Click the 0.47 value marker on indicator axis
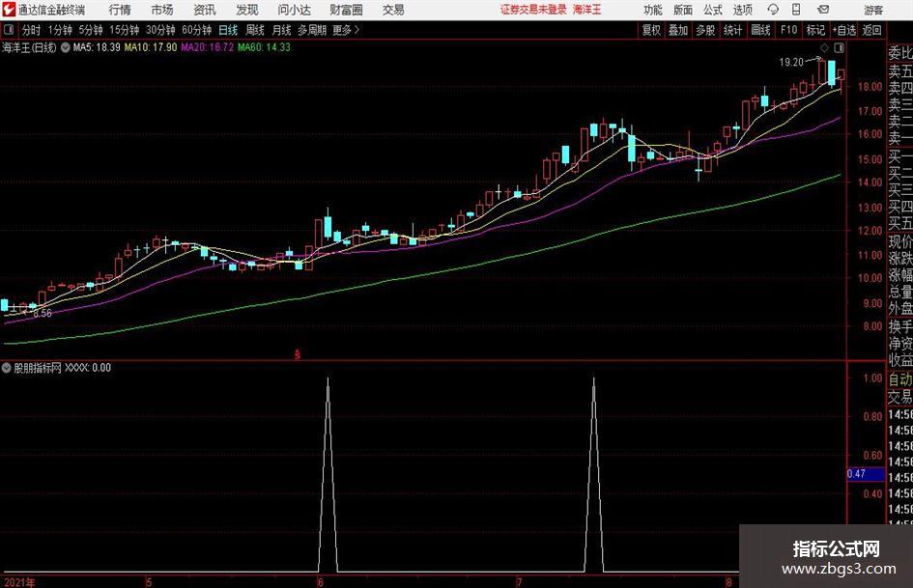 (x=866, y=474)
